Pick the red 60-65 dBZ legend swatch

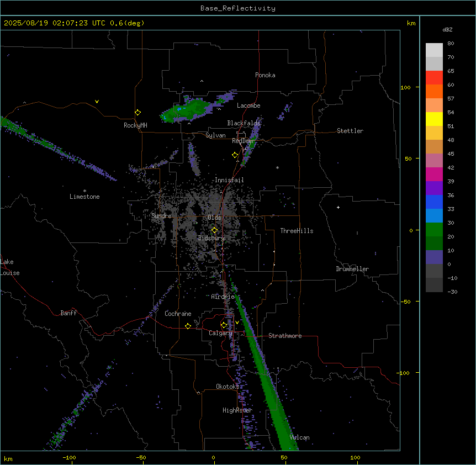[434, 78]
